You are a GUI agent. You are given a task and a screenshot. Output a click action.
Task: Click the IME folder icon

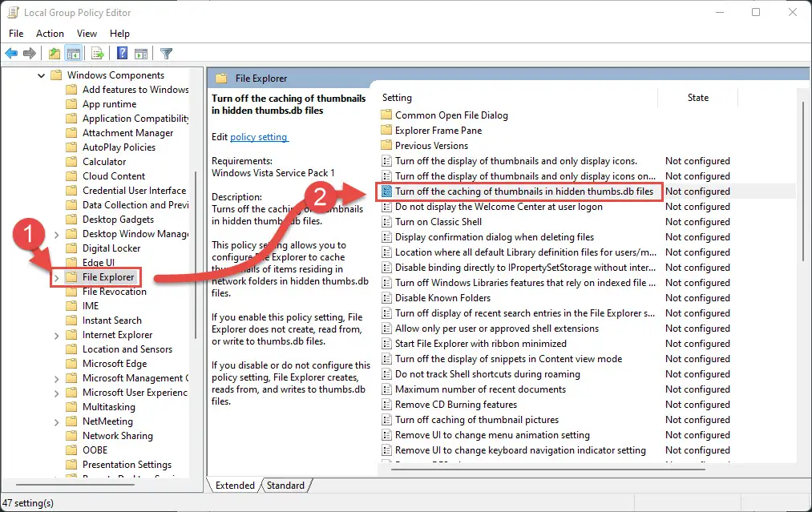[x=71, y=306]
